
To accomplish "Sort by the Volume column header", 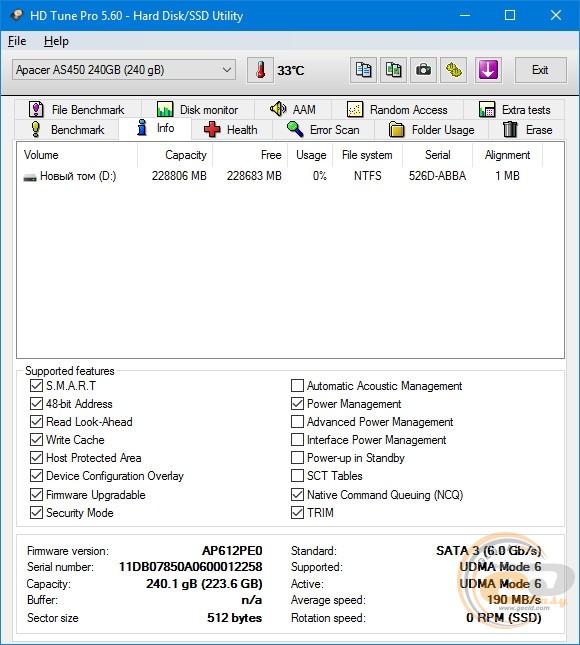I will point(77,155).
